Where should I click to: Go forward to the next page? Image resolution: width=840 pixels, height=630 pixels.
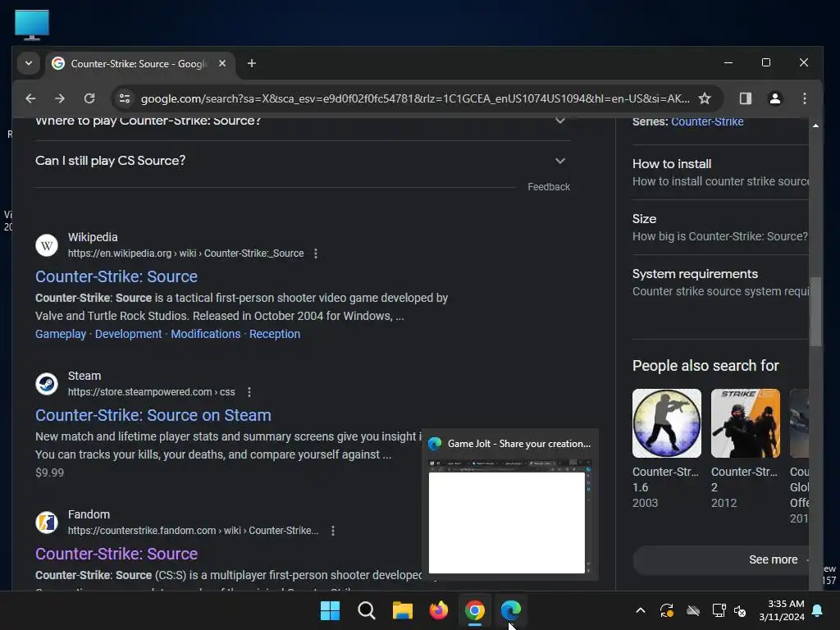tap(59, 98)
